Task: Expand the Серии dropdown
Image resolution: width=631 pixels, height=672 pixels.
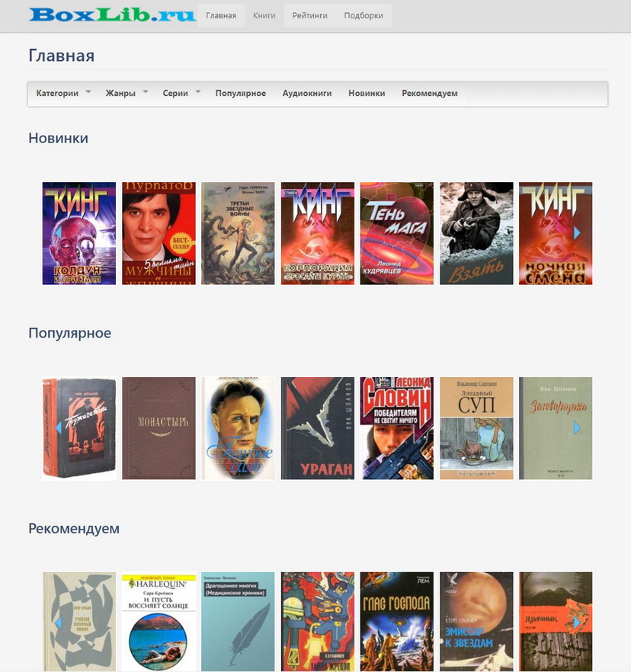Action: pyautogui.click(x=181, y=93)
